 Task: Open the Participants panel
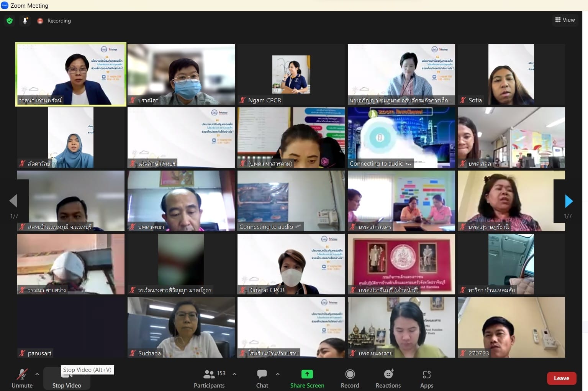coord(209,378)
